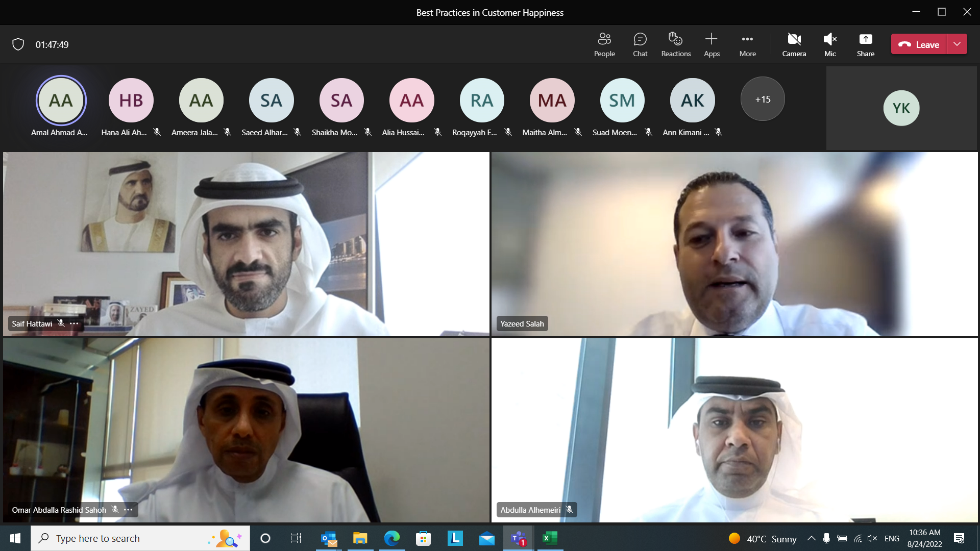This screenshot has height=551, width=980.
Task: Open the Apps panel
Action: (x=712, y=44)
